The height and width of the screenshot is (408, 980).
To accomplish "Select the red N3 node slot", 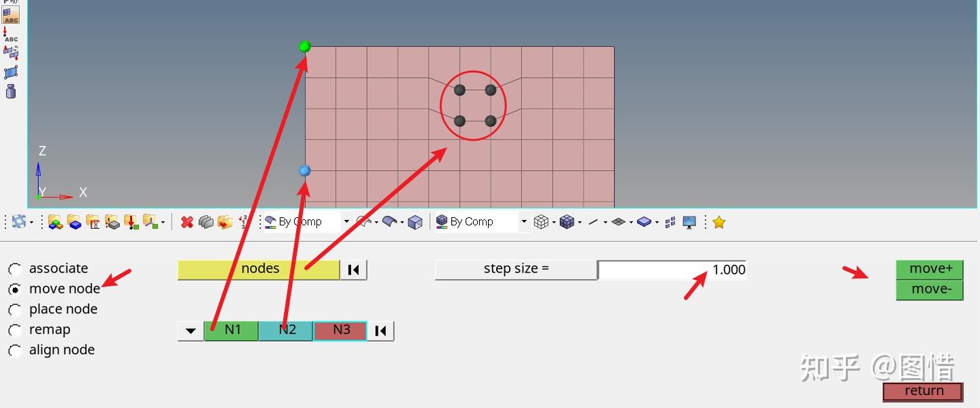I will click(x=340, y=330).
